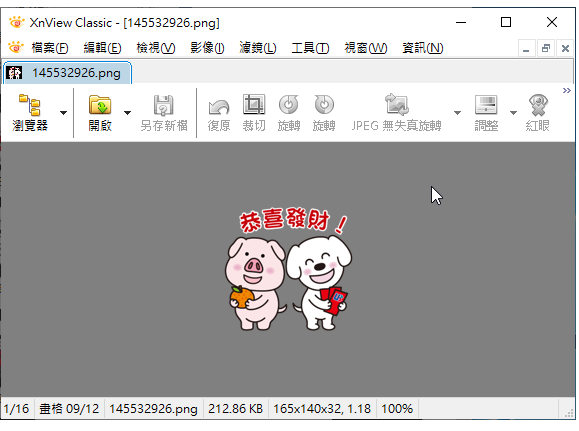Click the second 旋轉 rotate icon
The image size is (579, 431).
click(x=324, y=105)
